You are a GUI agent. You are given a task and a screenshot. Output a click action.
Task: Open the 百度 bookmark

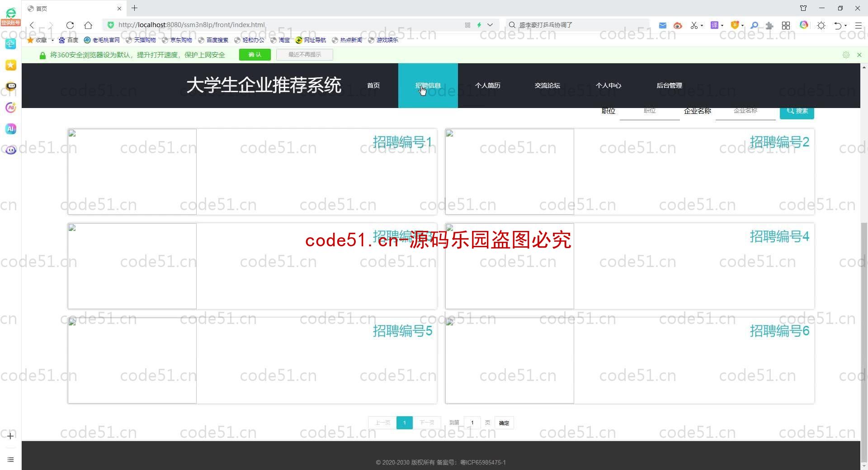point(68,40)
